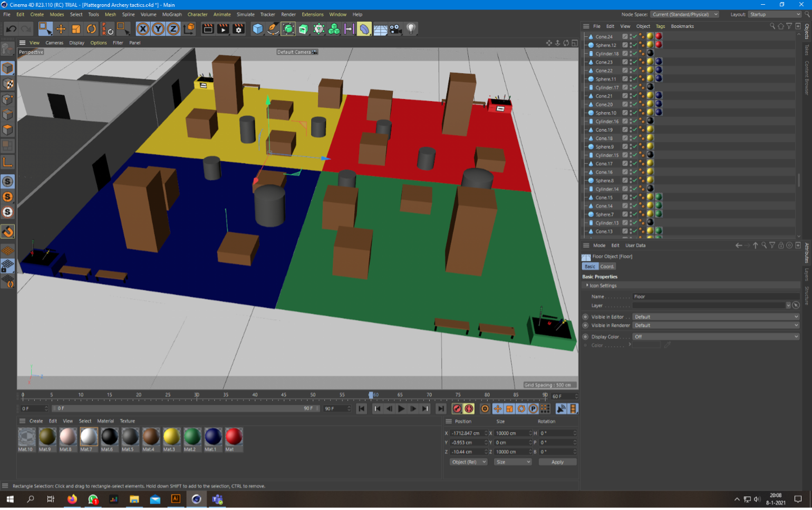Image resolution: width=812 pixels, height=510 pixels.
Task: Click the Apply button
Action: coord(557,462)
